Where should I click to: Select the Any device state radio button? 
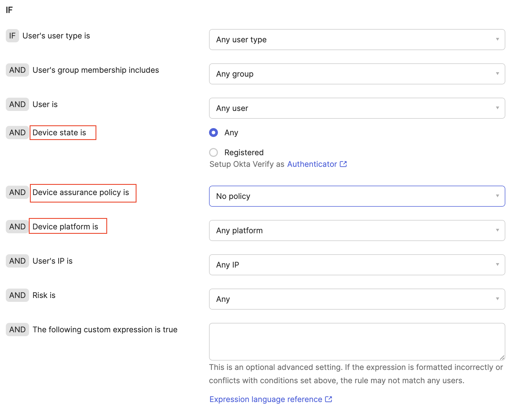[213, 133]
